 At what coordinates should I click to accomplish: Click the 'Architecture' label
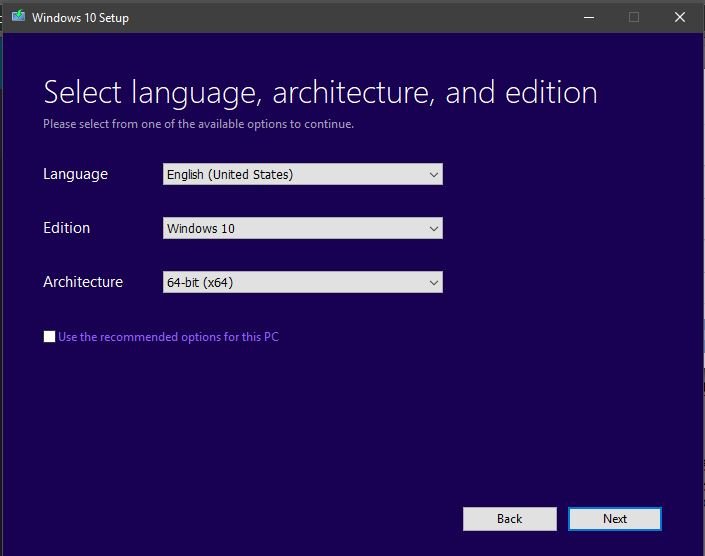coord(83,282)
